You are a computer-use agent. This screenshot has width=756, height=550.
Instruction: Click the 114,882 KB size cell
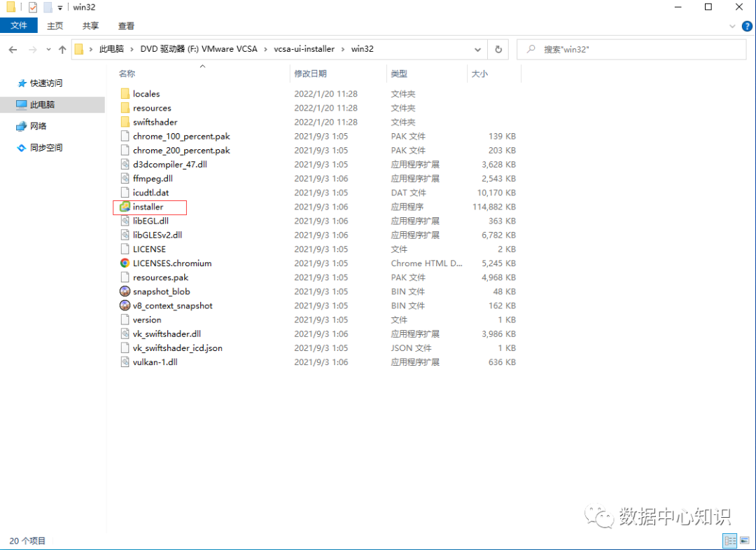click(x=494, y=207)
